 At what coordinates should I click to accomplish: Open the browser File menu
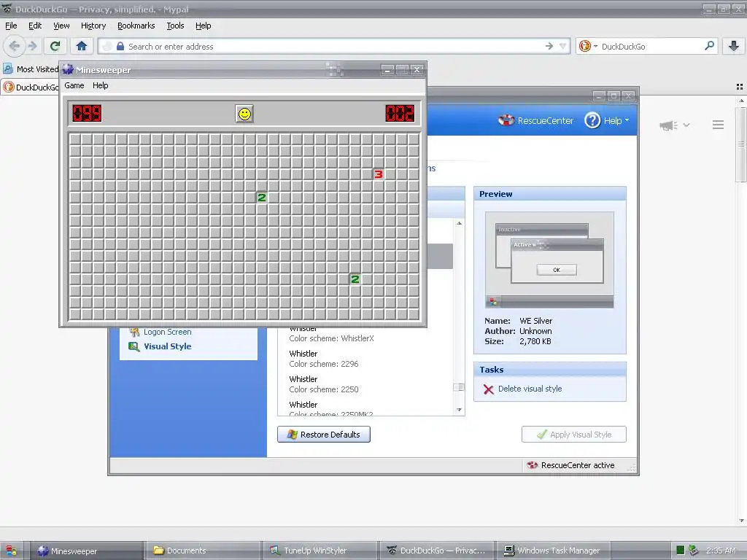click(x=11, y=26)
